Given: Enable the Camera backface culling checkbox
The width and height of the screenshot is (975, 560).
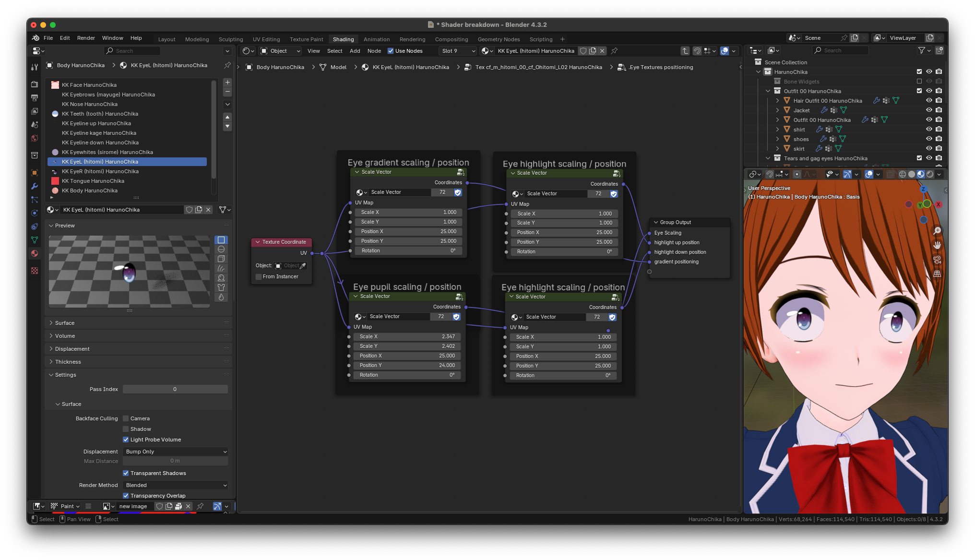Looking at the screenshot, I should pos(126,418).
